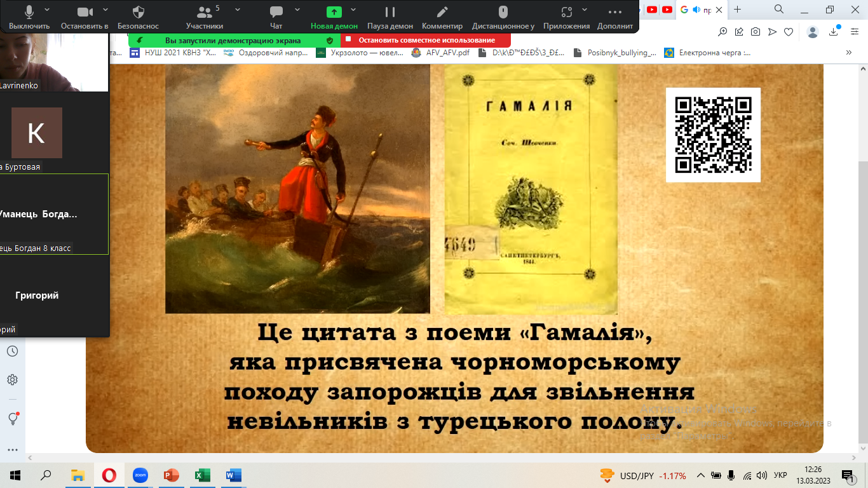The image size is (868, 488).
Task: Open Zoom from taskbar
Action: 140,475
